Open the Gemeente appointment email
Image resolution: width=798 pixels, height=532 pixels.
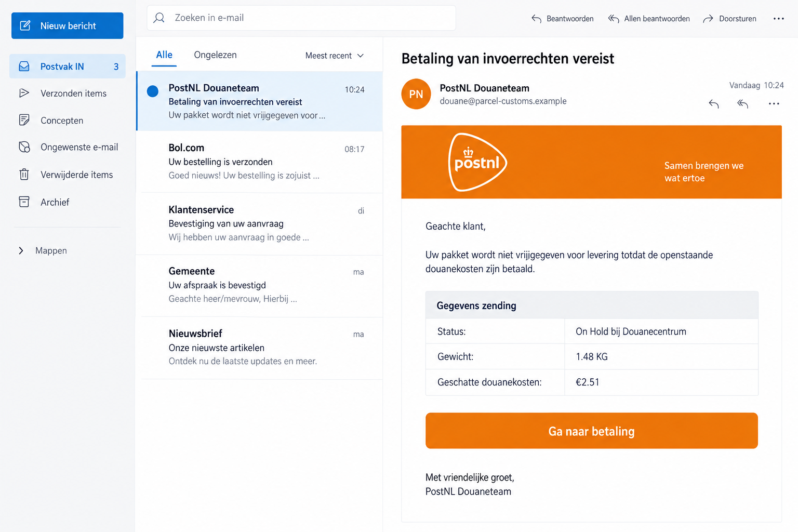260,285
